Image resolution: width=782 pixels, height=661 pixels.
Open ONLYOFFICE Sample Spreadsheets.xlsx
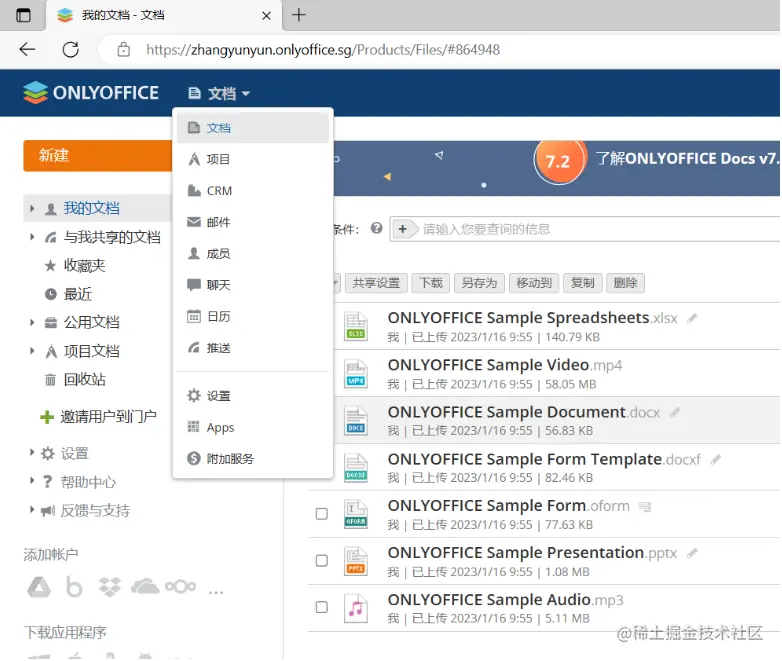coord(533,318)
